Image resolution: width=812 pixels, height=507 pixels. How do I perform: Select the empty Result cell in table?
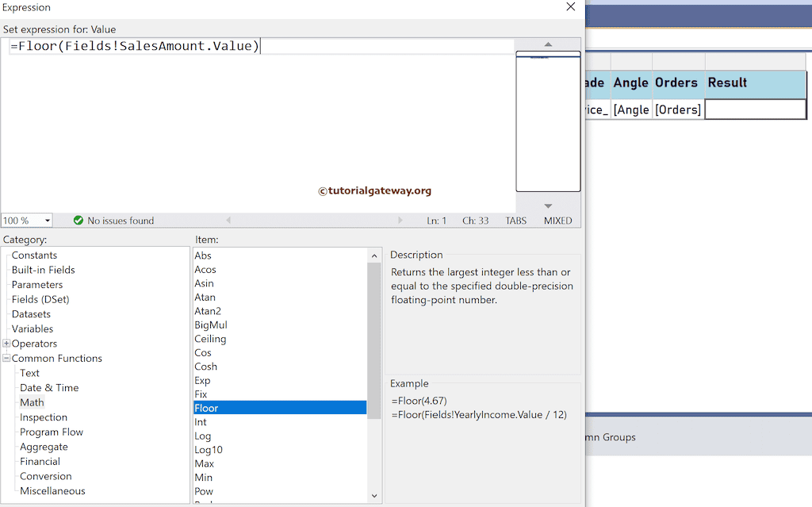click(755, 109)
